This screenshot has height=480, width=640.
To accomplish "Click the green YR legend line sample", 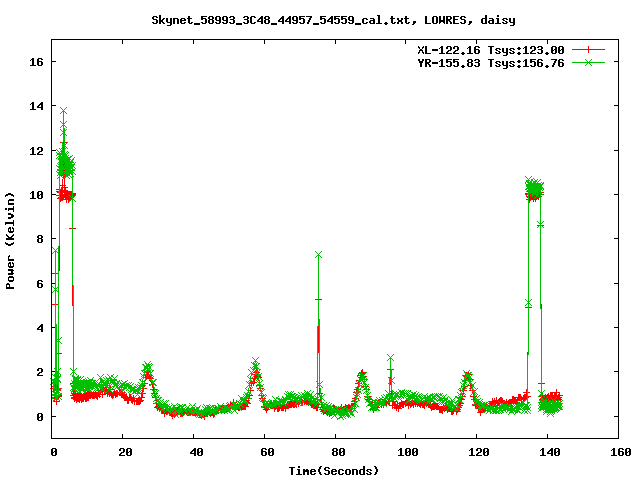I will (588, 62).
